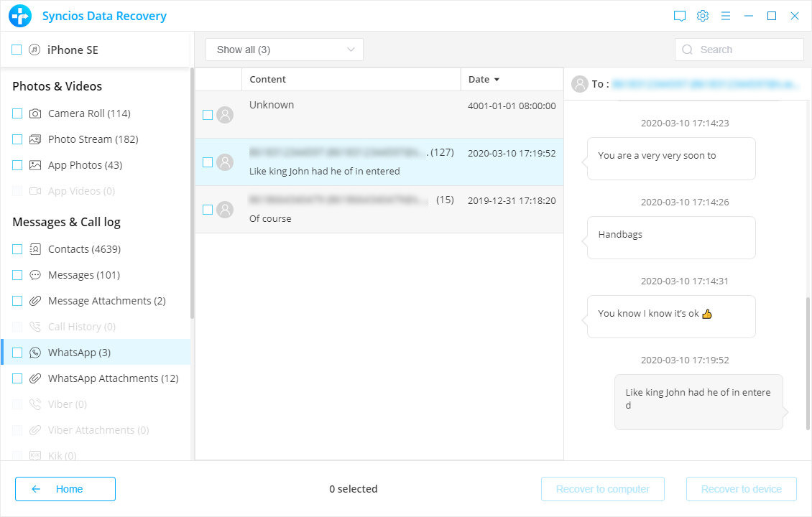Screen dimensions: 812x517
Task: Check the Messages (101) checkbox
Action: [x=17, y=275]
